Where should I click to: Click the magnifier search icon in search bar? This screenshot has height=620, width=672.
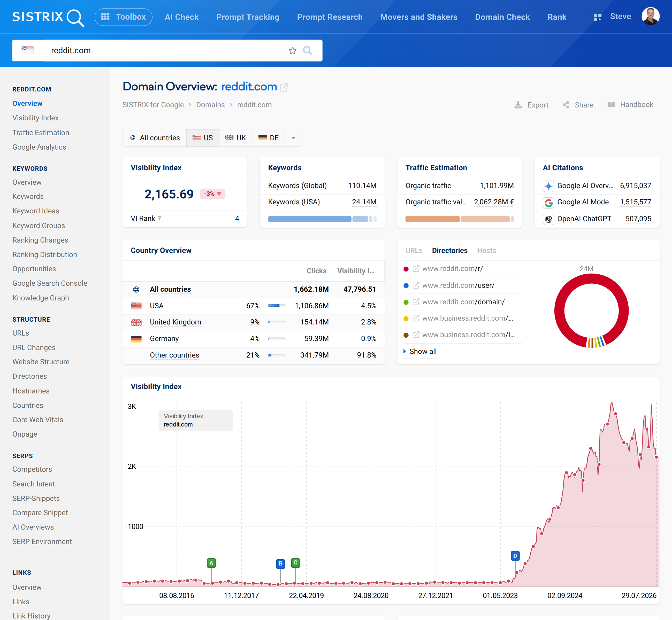(308, 51)
